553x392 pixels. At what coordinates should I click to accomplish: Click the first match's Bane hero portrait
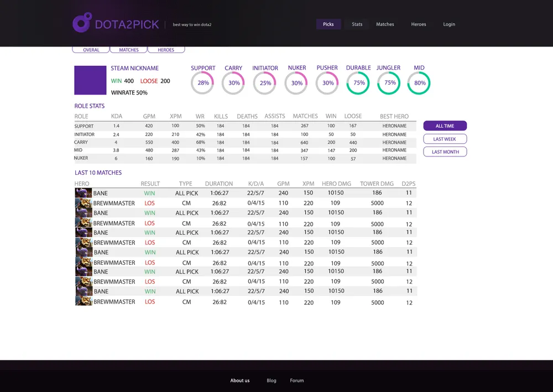84,193
